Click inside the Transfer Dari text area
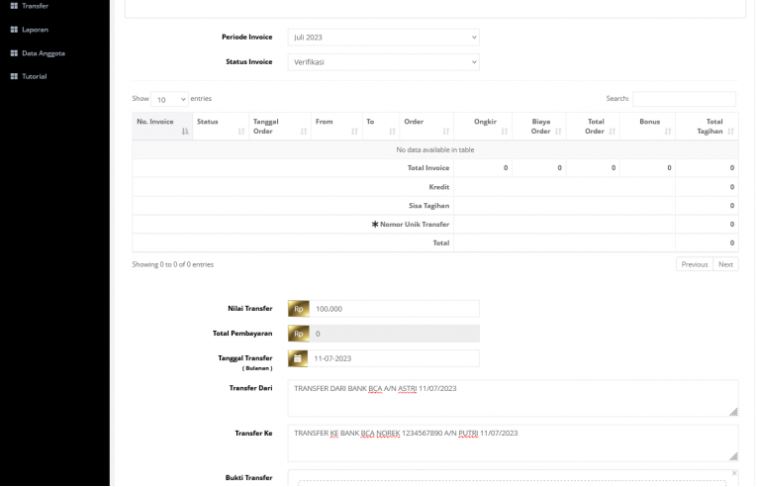Screen dimensions: 757x487 pyautogui.click(x=512, y=397)
